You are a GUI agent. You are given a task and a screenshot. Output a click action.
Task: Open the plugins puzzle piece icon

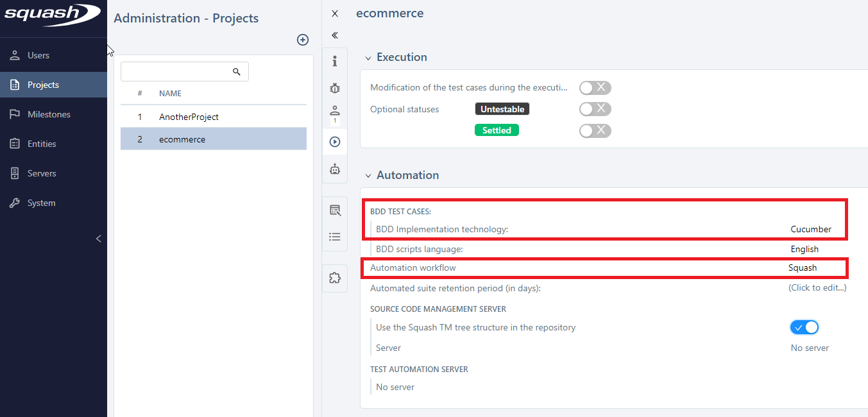click(334, 278)
